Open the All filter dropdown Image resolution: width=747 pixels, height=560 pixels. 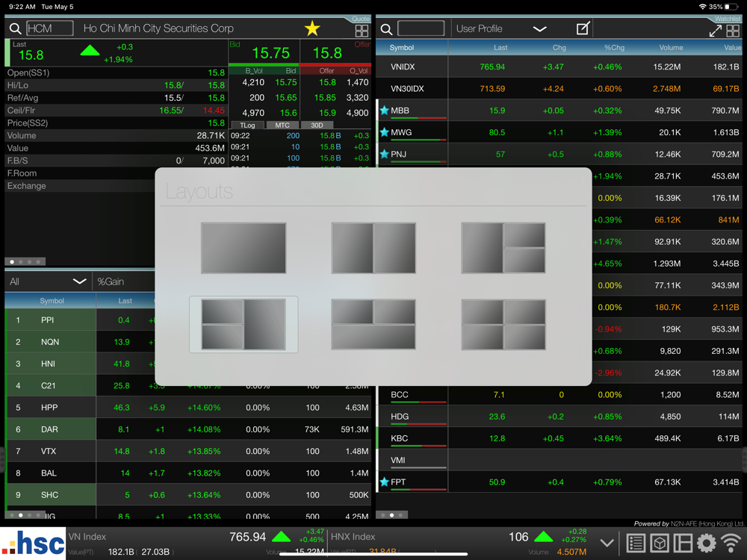click(x=48, y=281)
